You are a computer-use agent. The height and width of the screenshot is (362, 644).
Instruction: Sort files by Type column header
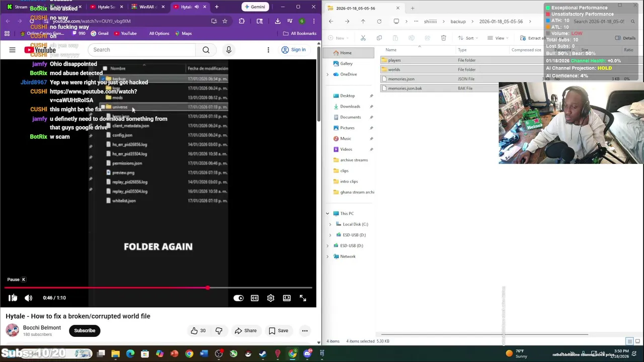pyautogui.click(x=462, y=50)
